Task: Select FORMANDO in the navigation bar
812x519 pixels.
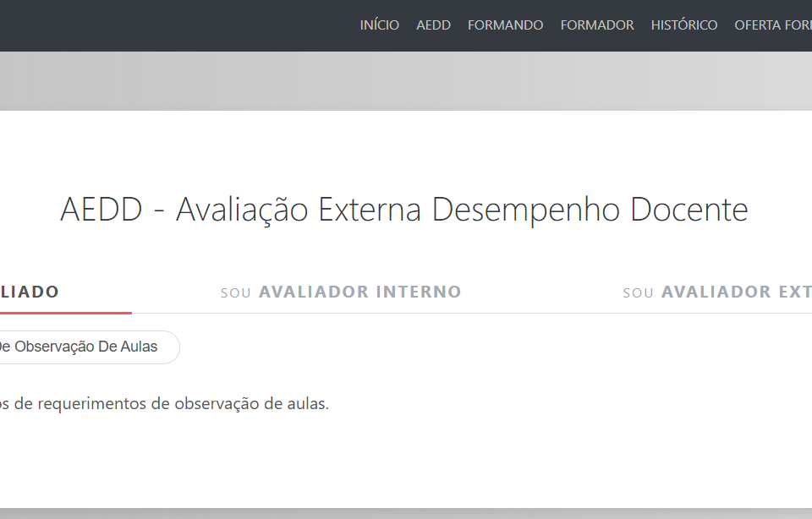Action: point(505,25)
